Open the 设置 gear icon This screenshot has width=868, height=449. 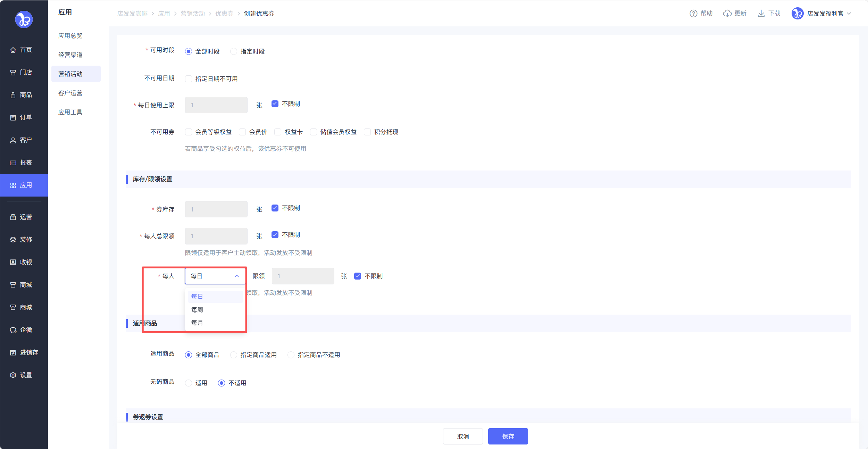pos(13,375)
